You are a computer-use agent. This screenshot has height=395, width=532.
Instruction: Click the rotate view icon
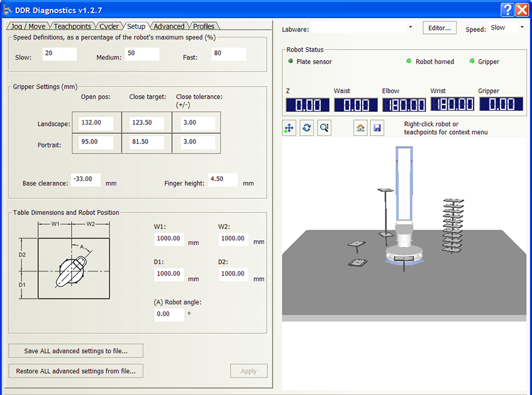pos(306,128)
